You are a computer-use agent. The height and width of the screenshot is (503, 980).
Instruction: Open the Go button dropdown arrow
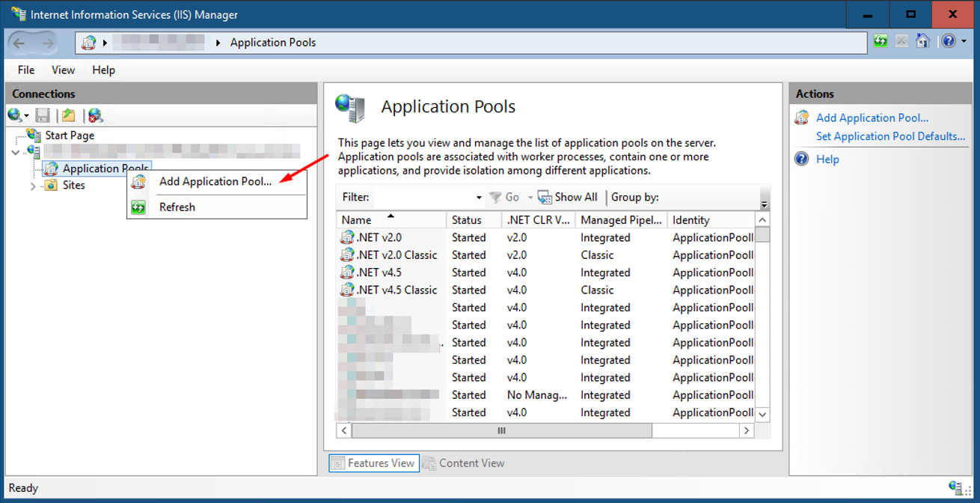(530, 198)
